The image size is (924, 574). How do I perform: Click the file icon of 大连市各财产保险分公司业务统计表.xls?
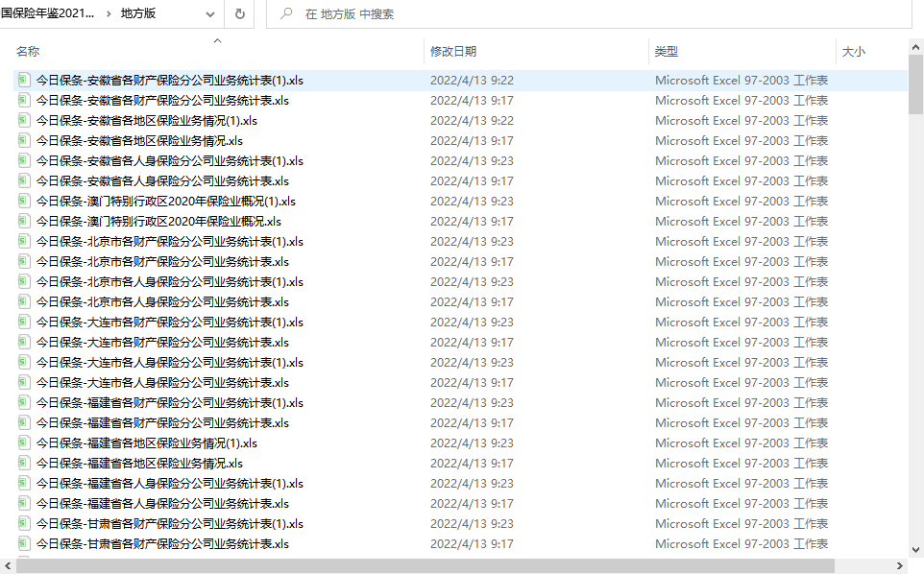(24, 342)
